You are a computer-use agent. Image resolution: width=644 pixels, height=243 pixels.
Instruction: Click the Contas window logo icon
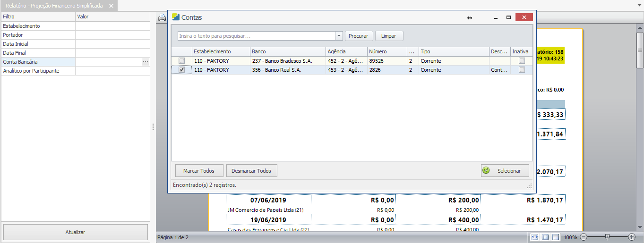tap(176, 17)
